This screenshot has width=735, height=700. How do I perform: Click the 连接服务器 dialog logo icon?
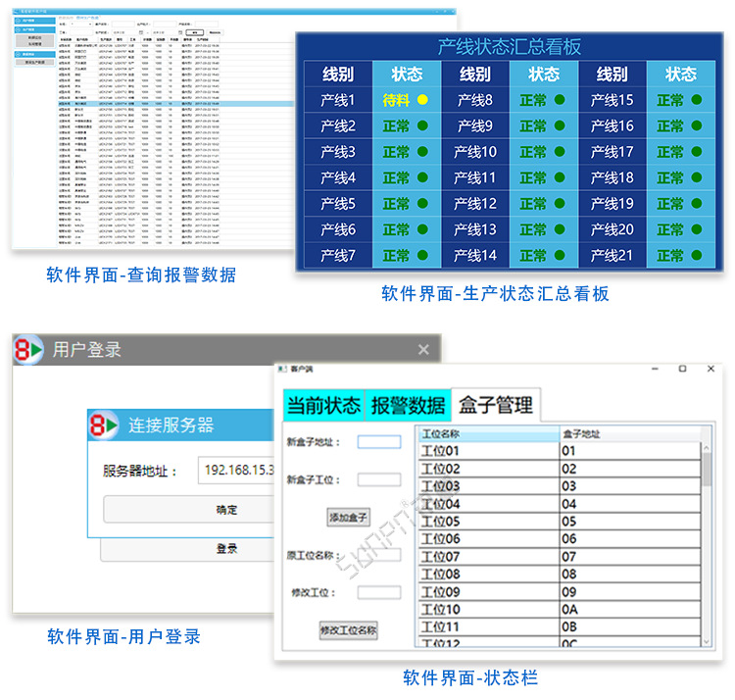pyautogui.click(x=106, y=425)
